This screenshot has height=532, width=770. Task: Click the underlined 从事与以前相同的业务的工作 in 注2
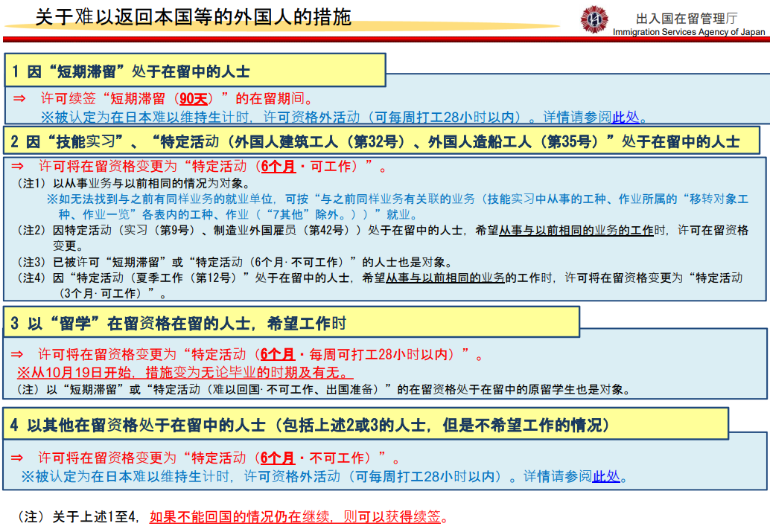coord(576,230)
